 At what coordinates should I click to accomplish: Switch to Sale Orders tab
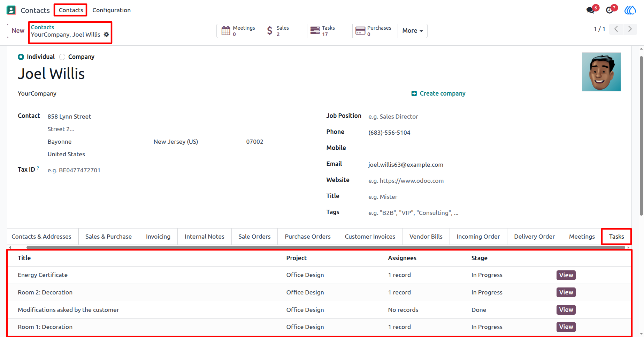254,237
